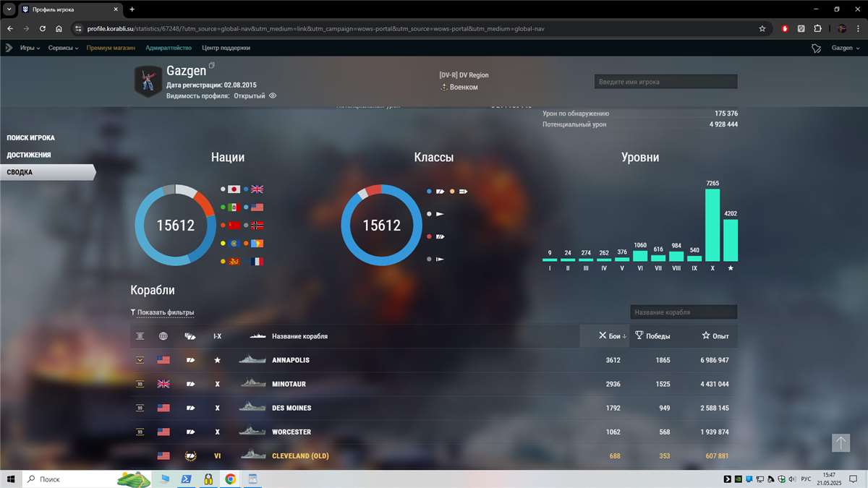The height and width of the screenshot is (488, 868).
Task: Open Премиум магазин link
Action: tap(111, 48)
